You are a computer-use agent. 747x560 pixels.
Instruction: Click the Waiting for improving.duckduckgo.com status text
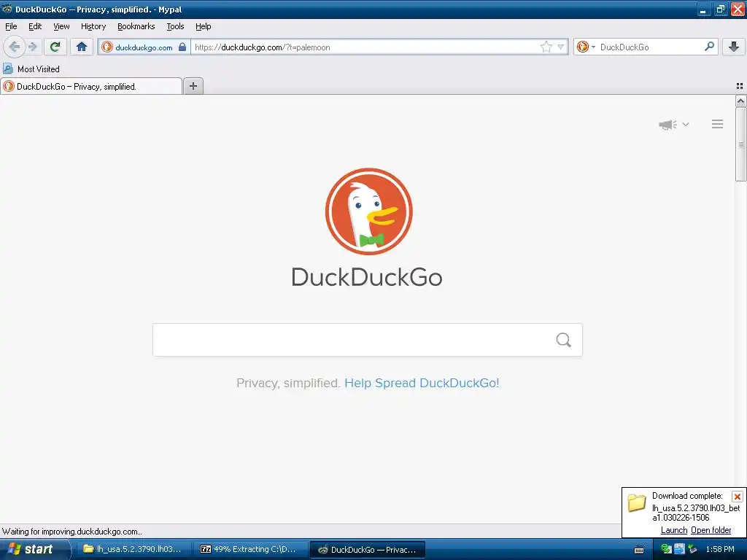[72, 532]
